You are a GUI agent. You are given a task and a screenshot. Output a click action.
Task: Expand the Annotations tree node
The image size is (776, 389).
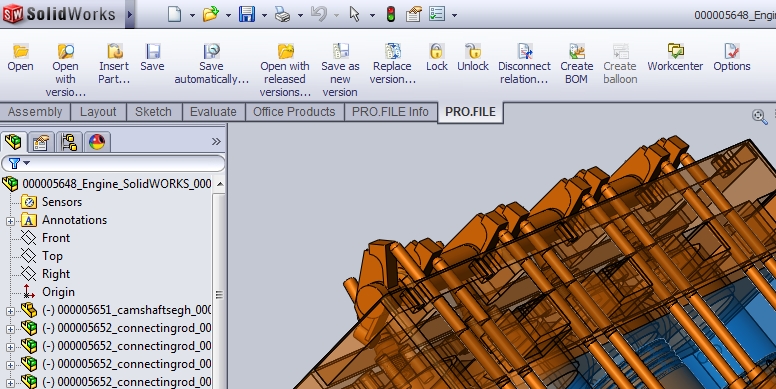point(10,221)
